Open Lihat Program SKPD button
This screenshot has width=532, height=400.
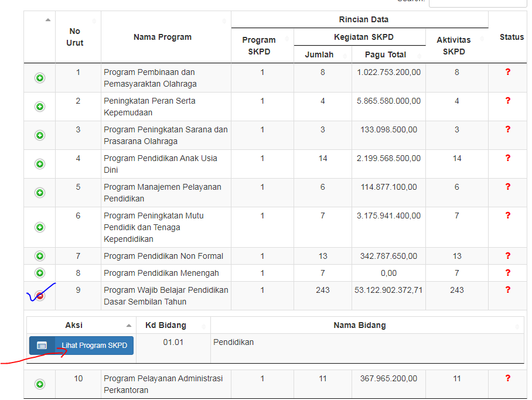(x=81, y=346)
